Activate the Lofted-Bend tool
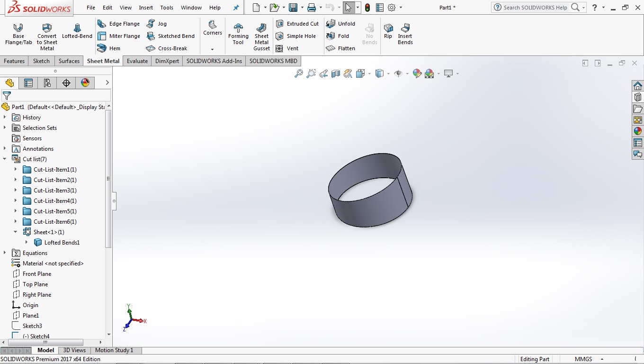644x364 pixels. coord(77,31)
